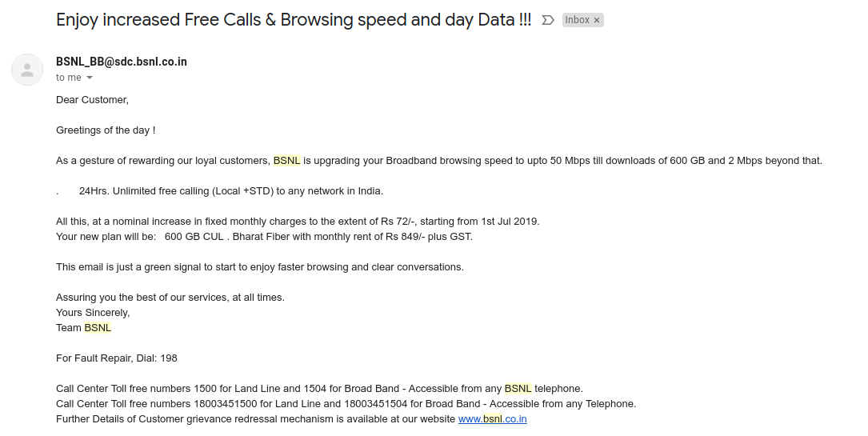The height and width of the screenshot is (436, 868).
Task: Click the 'Dear Customer,' greeting line
Action: coord(92,99)
